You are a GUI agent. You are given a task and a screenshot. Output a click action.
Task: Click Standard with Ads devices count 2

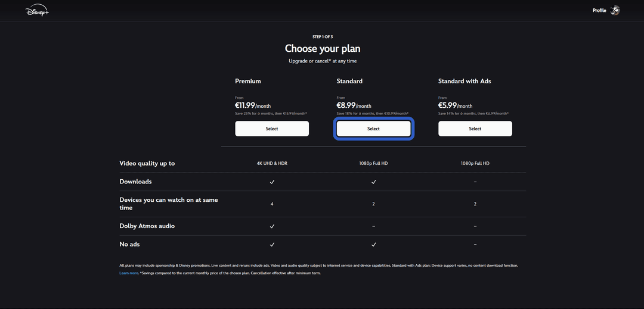point(475,204)
